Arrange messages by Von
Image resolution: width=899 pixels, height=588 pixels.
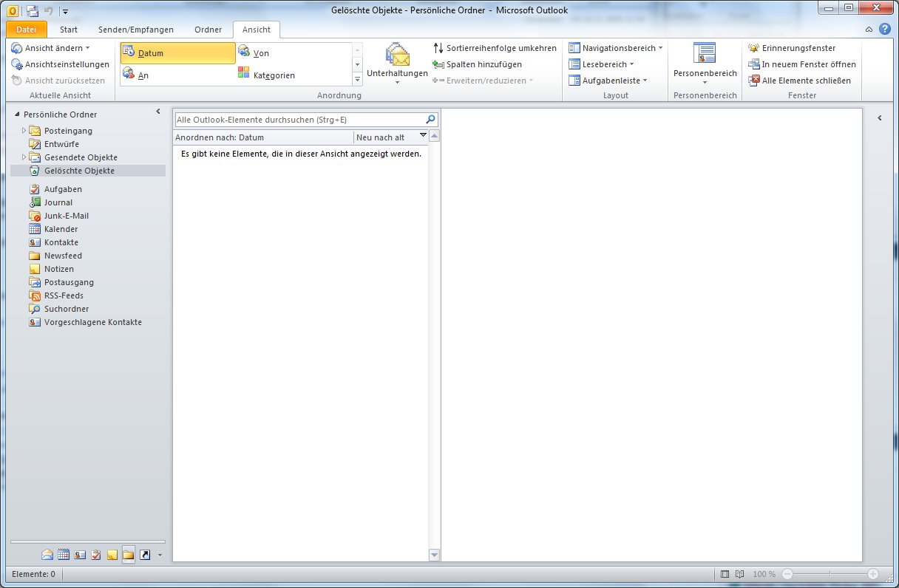coord(293,53)
